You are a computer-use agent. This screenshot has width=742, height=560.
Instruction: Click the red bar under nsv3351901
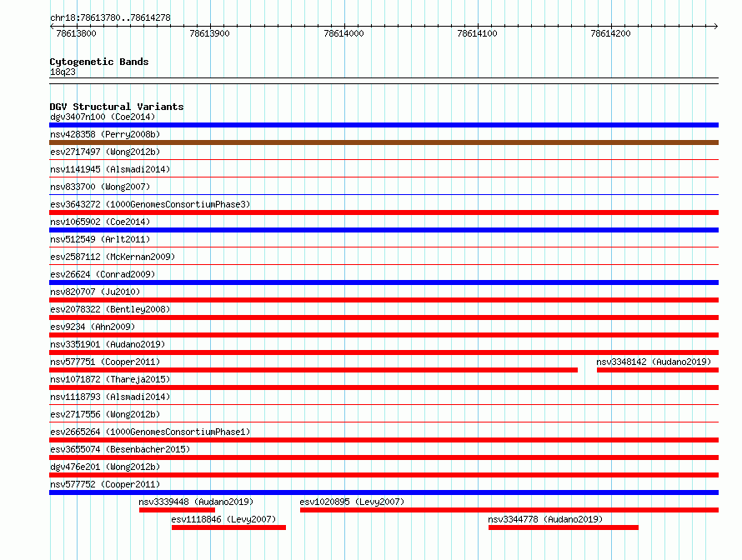click(x=384, y=352)
